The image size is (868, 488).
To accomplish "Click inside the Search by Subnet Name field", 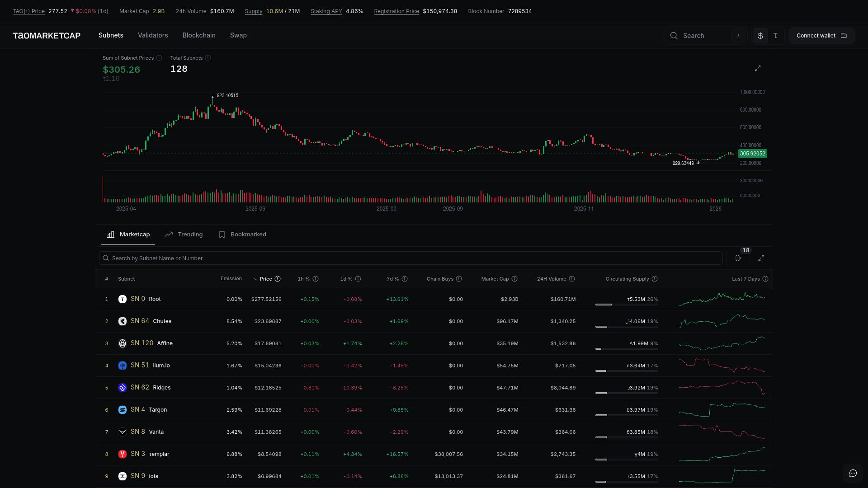I will pyautogui.click(x=271, y=258).
